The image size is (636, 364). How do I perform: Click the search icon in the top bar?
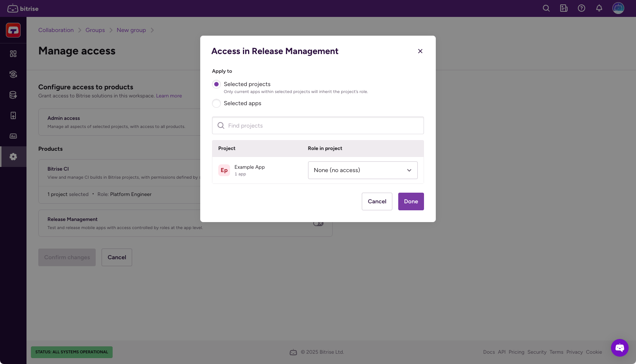[546, 8]
